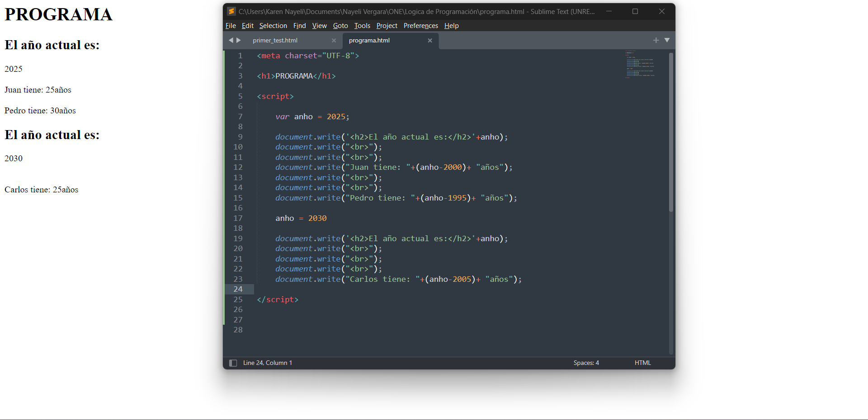Viewport: 868px width, 420px height.
Task: Open the Tools menu
Action: [362, 26]
